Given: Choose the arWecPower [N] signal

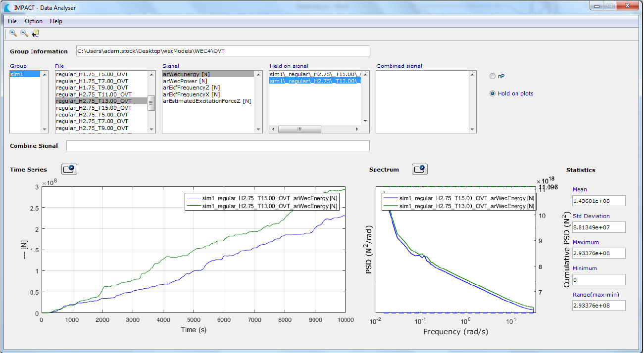Looking at the screenshot, I should 185,81.
